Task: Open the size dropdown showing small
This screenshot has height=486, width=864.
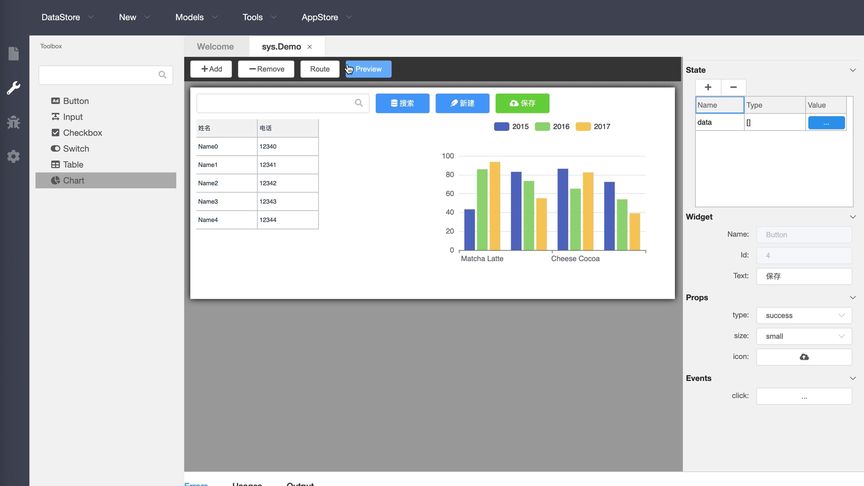Action: tap(804, 336)
